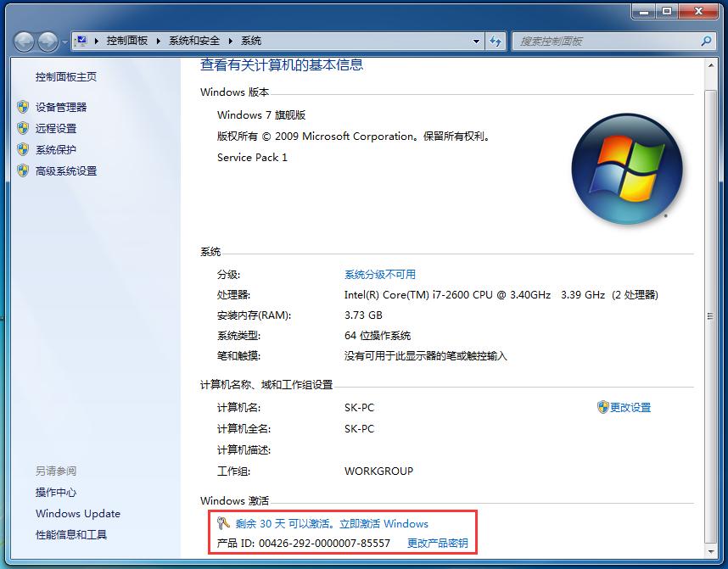This screenshot has width=728, height=569.
Task: Click the refresh icon next to address bar
Action: click(x=496, y=41)
